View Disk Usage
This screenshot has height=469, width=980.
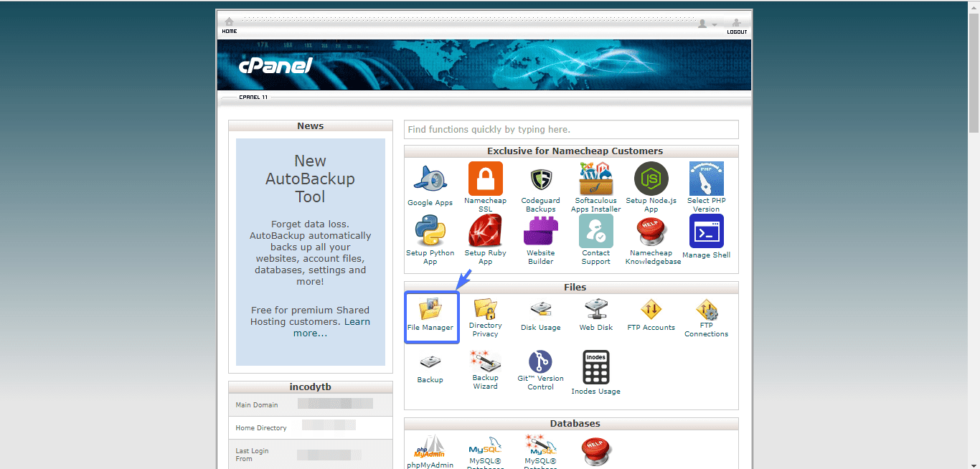pos(540,310)
